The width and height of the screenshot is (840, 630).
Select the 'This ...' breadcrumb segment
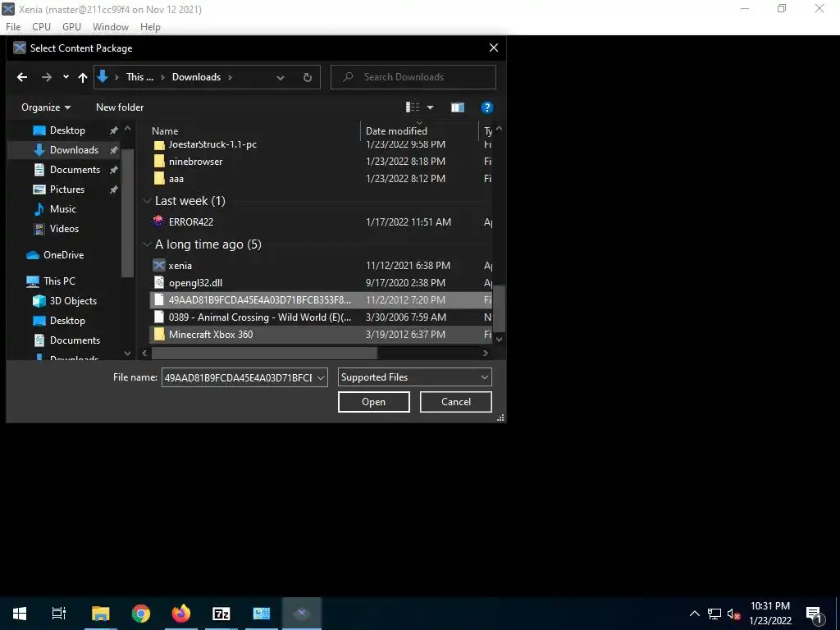(139, 76)
